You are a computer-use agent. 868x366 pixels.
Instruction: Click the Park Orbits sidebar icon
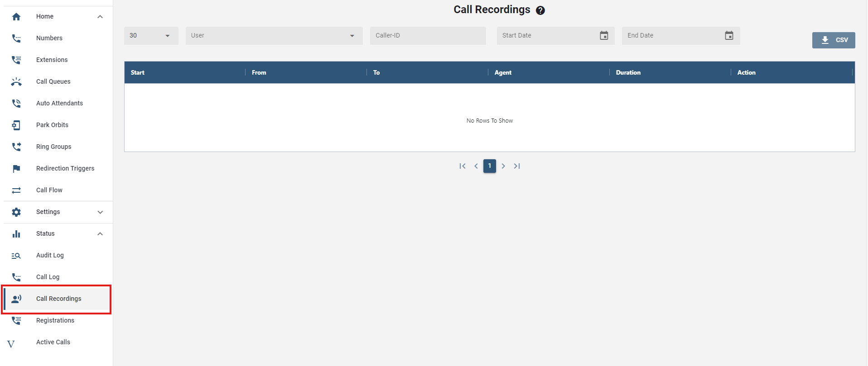(x=16, y=125)
